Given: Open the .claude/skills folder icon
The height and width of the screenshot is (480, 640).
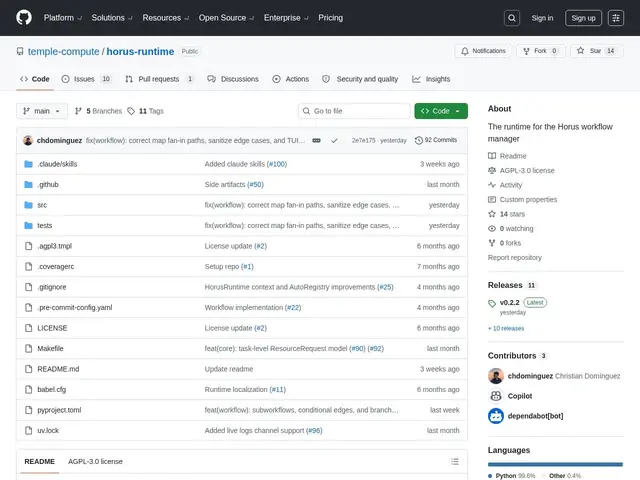Looking at the screenshot, I should coord(28,164).
